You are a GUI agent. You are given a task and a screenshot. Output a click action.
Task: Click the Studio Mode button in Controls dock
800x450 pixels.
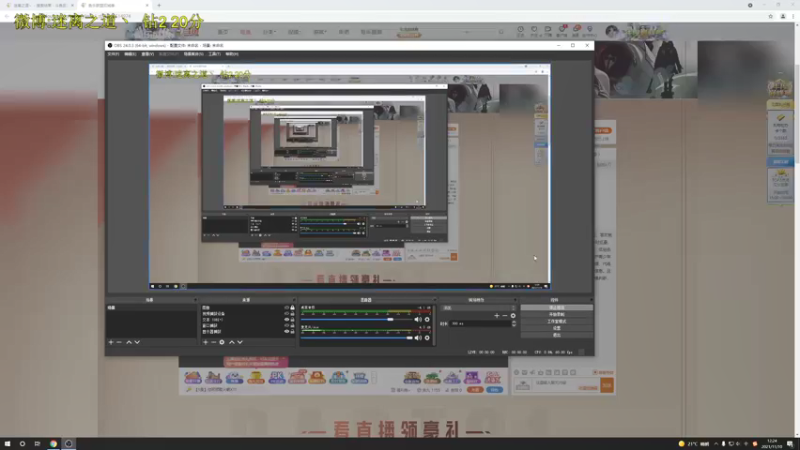[557, 321]
